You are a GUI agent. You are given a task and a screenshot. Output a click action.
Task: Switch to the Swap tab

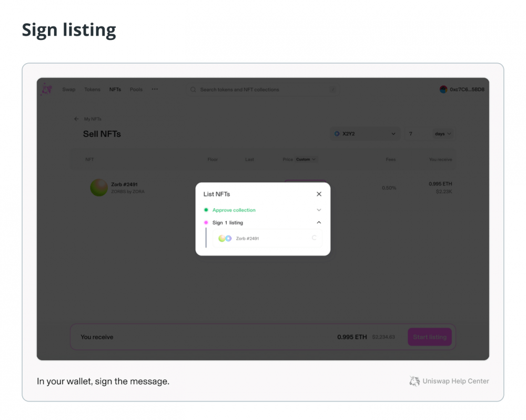[69, 89]
